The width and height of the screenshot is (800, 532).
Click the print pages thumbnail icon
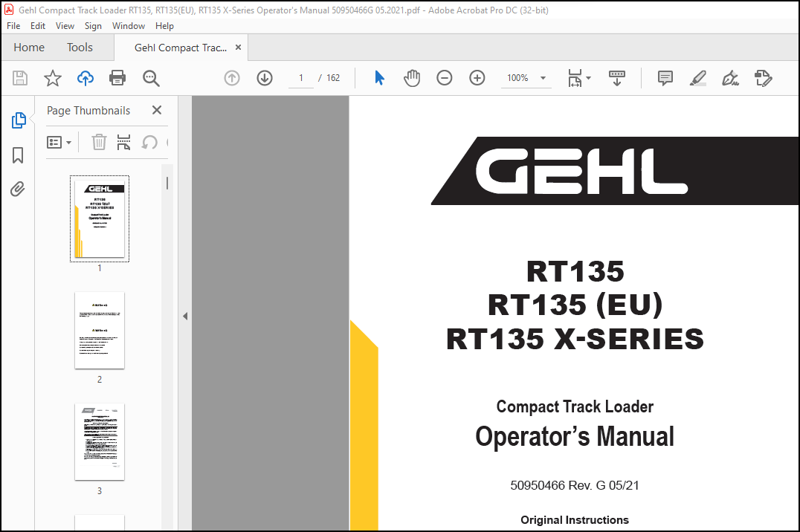(x=123, y=143)
